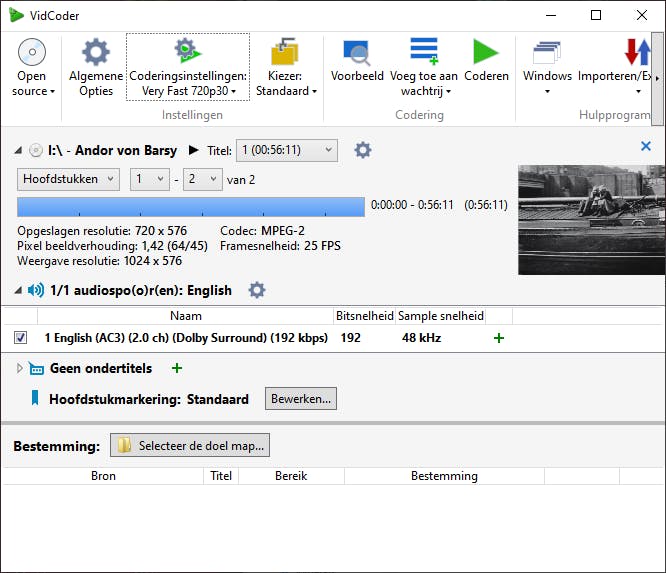The height and width of the screenshot is (573, 666).
Task: Open the Kiezer Standaard picker
Action: 285,68
